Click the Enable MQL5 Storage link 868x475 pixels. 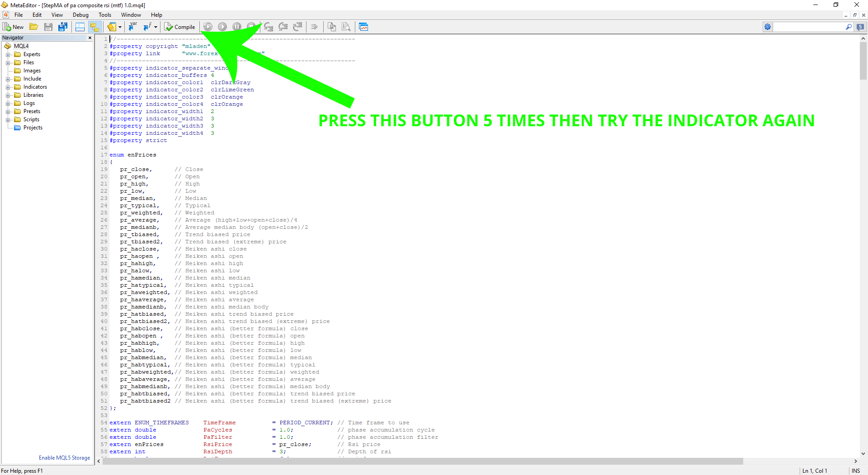(x=65, y=458)
